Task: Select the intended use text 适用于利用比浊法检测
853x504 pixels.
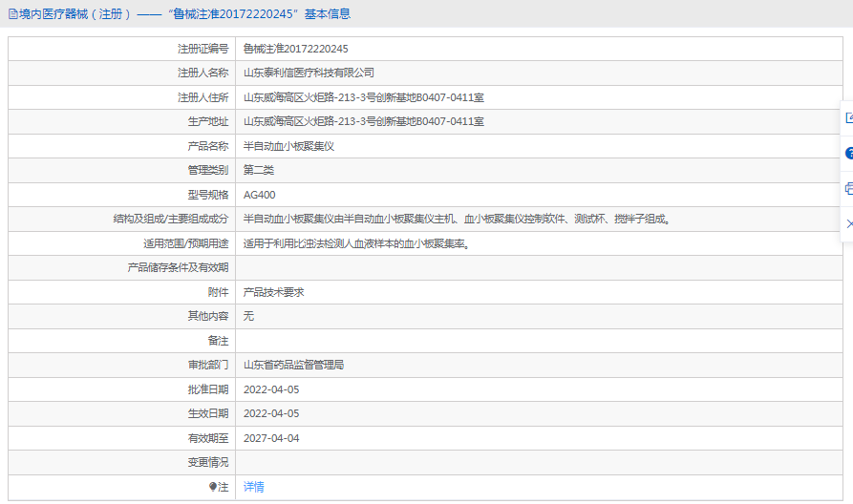Action: [357, 243]
